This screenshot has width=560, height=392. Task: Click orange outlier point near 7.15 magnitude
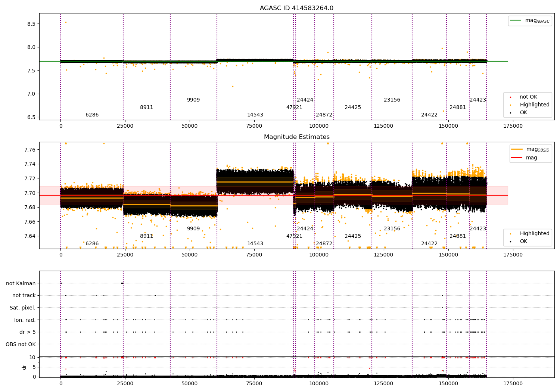tap(233, 86)
